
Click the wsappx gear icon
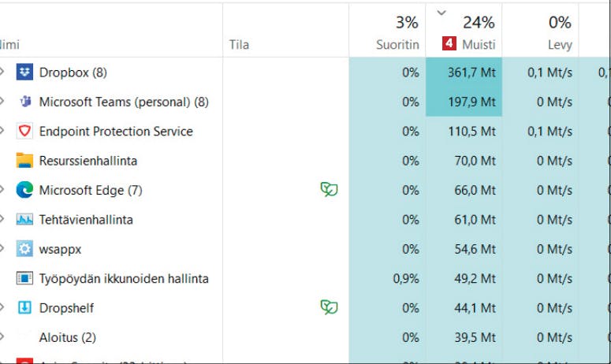(24, 249)
